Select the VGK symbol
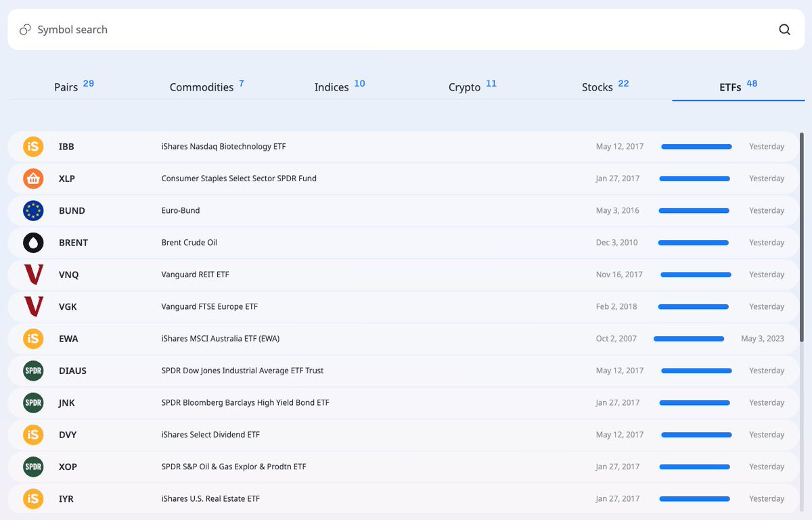 click(68, 306)
